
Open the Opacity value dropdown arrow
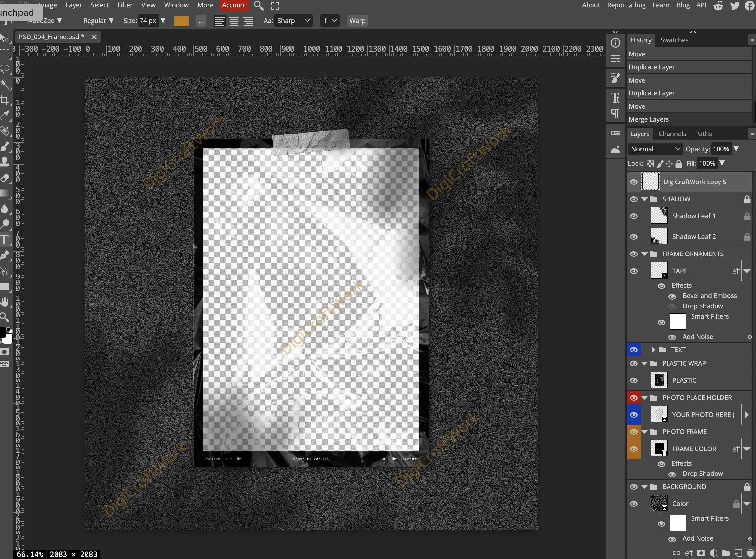(x=736, y=149)
